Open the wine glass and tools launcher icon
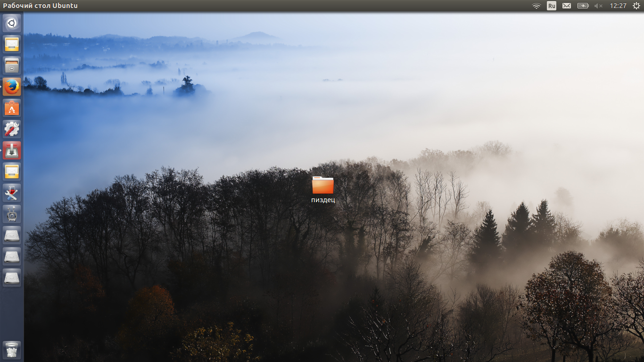Viewport: 644px width, 362px height. (12, 193)
